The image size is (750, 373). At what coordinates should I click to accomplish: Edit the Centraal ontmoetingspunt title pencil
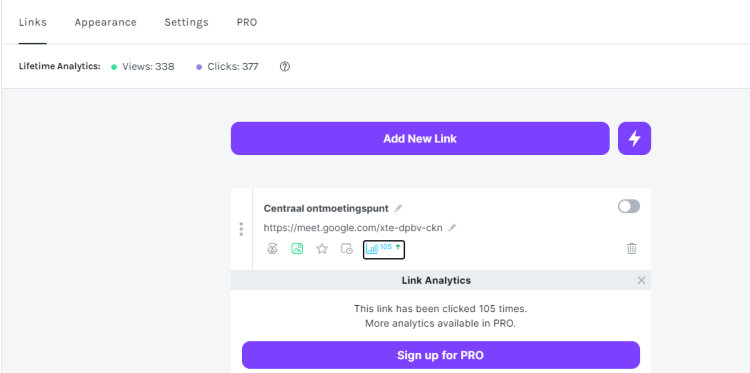coord(398,208)
